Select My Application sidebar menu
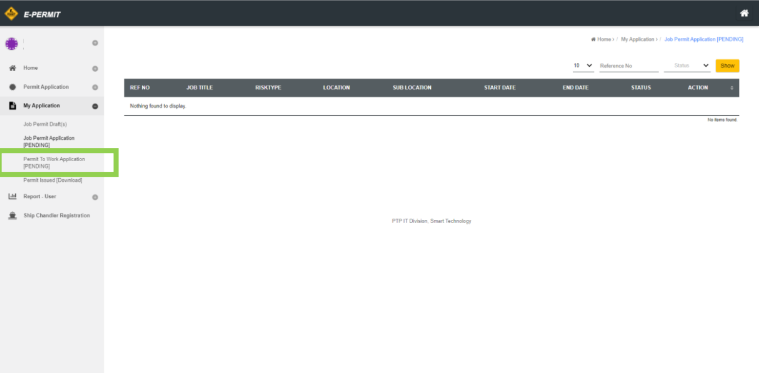 click(x=42, y=105)
